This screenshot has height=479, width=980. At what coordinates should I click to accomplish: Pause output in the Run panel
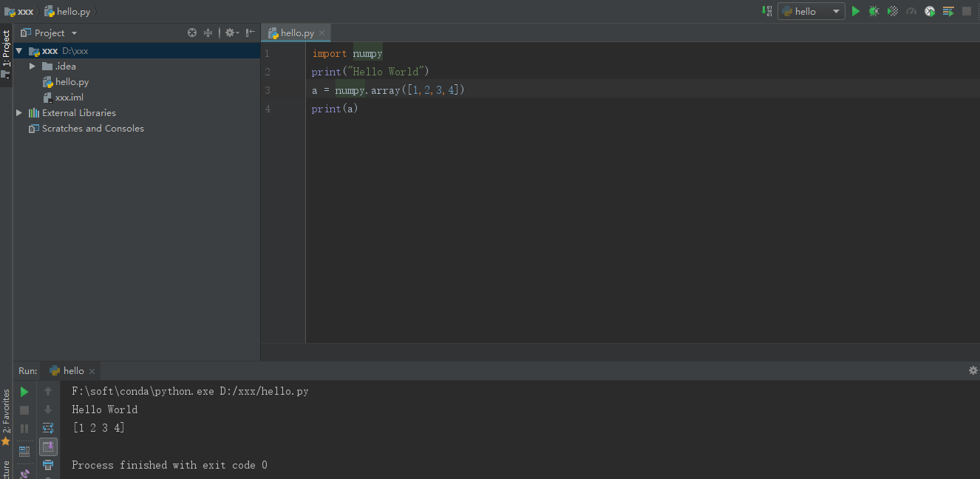(24, 429)
